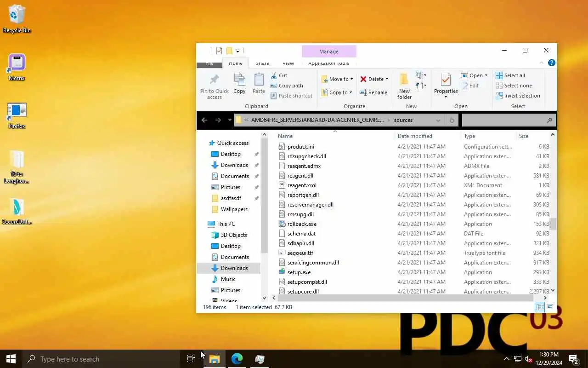588x368 pixels.
Task: Click Quick access in navigation pane
Action: (232, 143)
